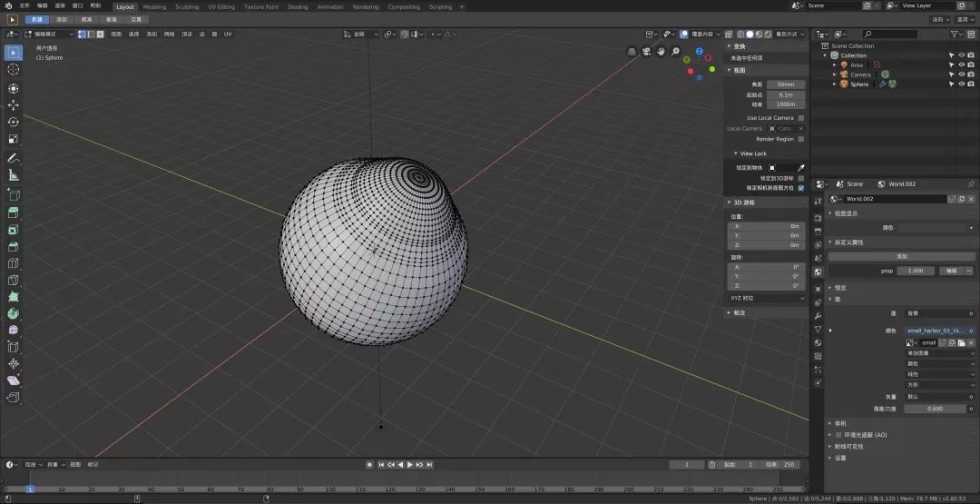Open the Scripting workspace tab

pos(440,7)
